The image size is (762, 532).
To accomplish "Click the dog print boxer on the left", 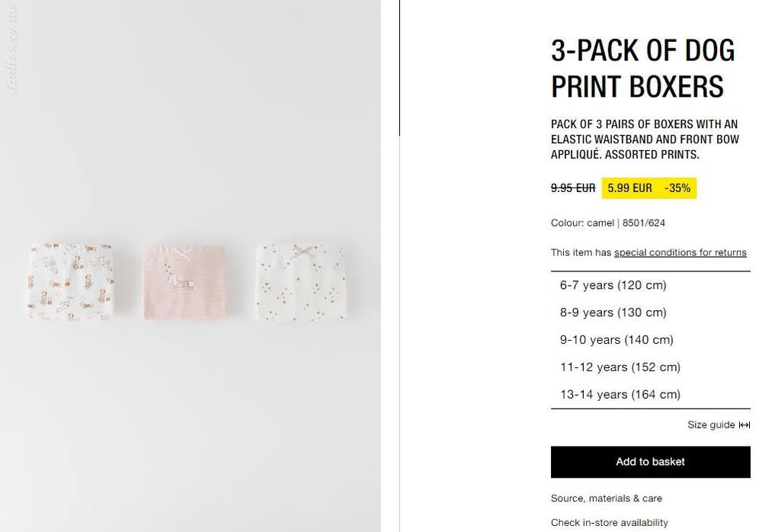I will pos(71,282).
